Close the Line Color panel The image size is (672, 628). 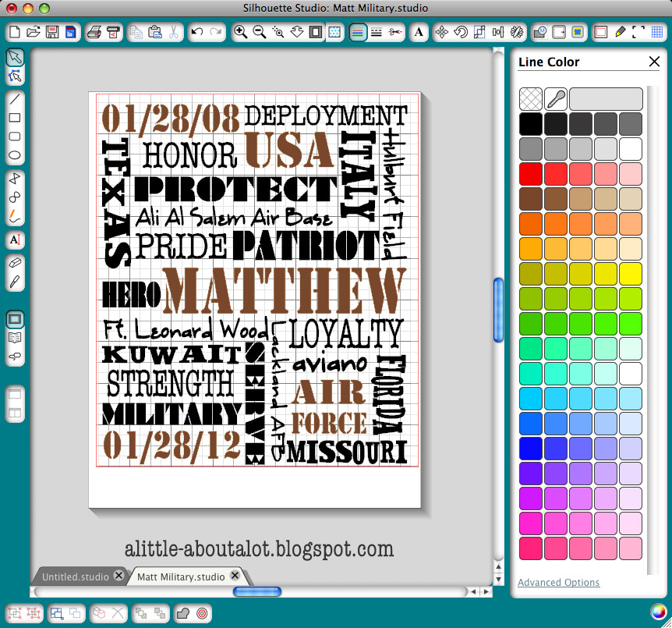pos(654,62)
